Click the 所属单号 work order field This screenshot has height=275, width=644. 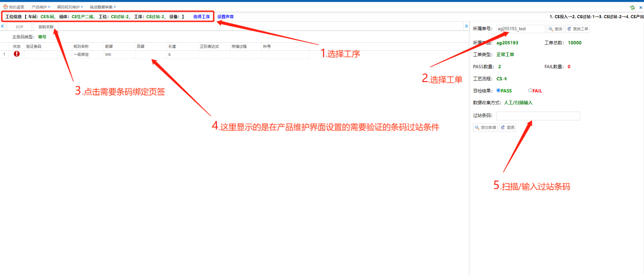click(x=520, y=29)
